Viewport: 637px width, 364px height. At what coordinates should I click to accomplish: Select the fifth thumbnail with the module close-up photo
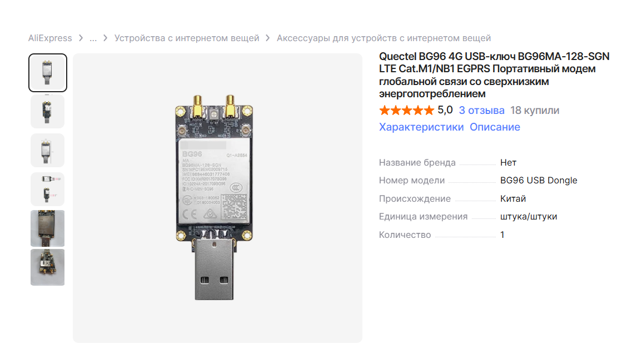pos(48,228)
